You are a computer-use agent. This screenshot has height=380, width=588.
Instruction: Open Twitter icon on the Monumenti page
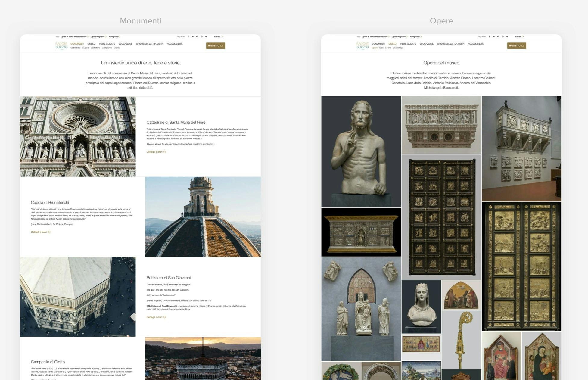coord(193,36)
